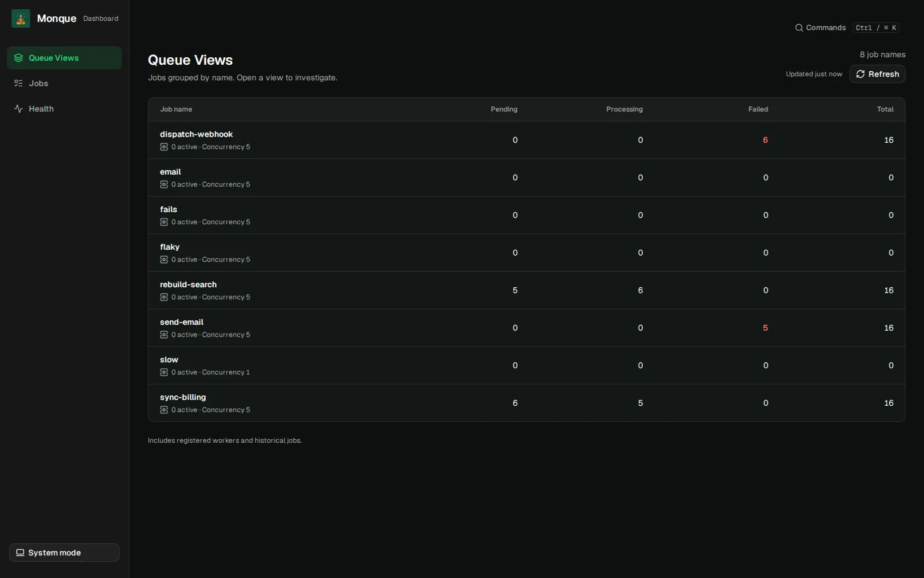Viewport: 924px width, 578px height.
Task: Open the rebuild-search queue view
Action: click(188, 284)
